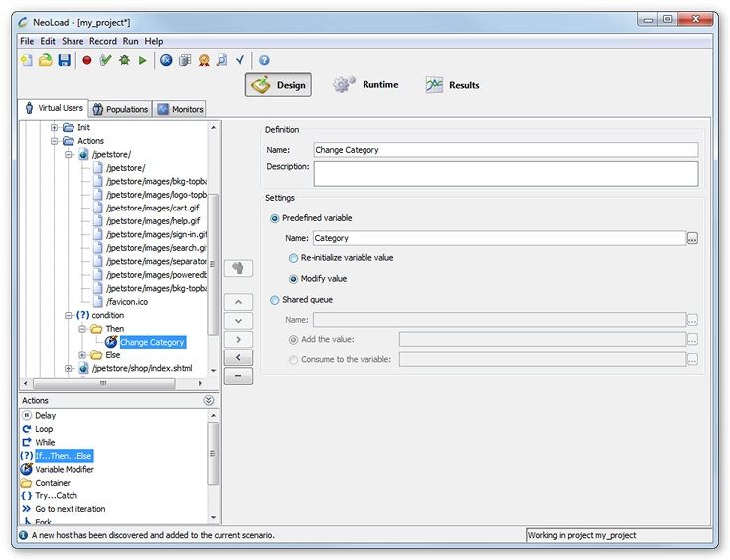Select Re-initialize variable value option
This screenshot has height=560, width=730.
pyautogui.click(x=294, y=258)
